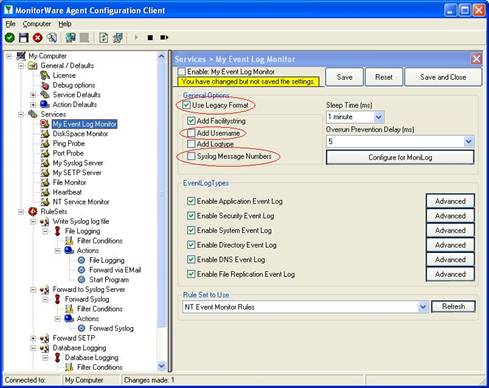Image resolution: width=489 pixels, height=388 pixels.
Task: Click the tree panel scrollbar down arrow
Action: [161, 366]
